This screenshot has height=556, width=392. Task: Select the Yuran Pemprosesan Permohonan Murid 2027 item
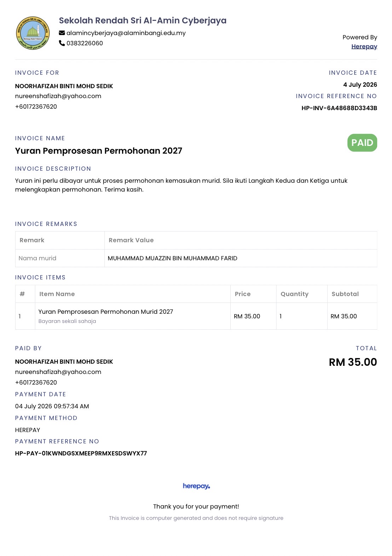[105, 312]
